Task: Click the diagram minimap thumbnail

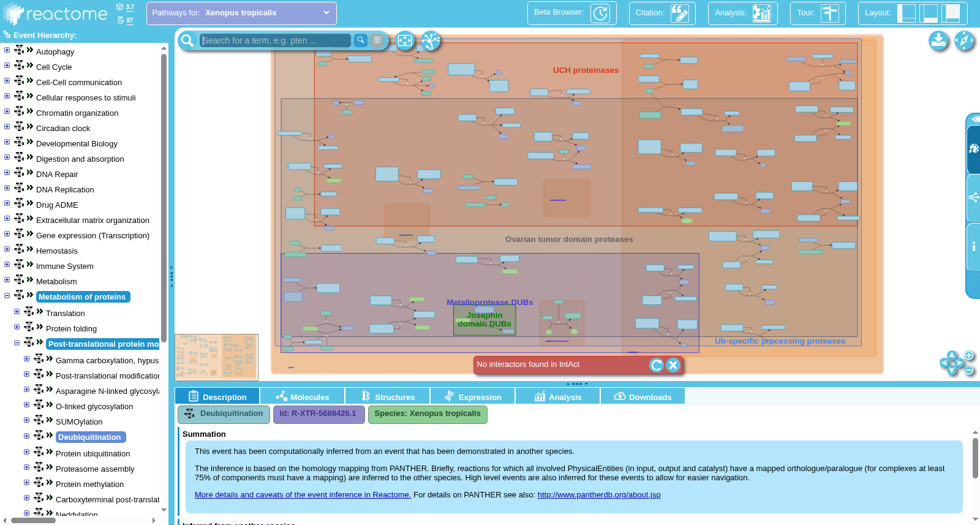Action: click(216, 357)
